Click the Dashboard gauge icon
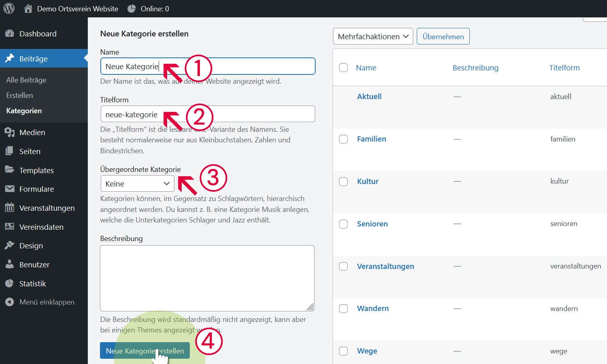 point(10,34)
